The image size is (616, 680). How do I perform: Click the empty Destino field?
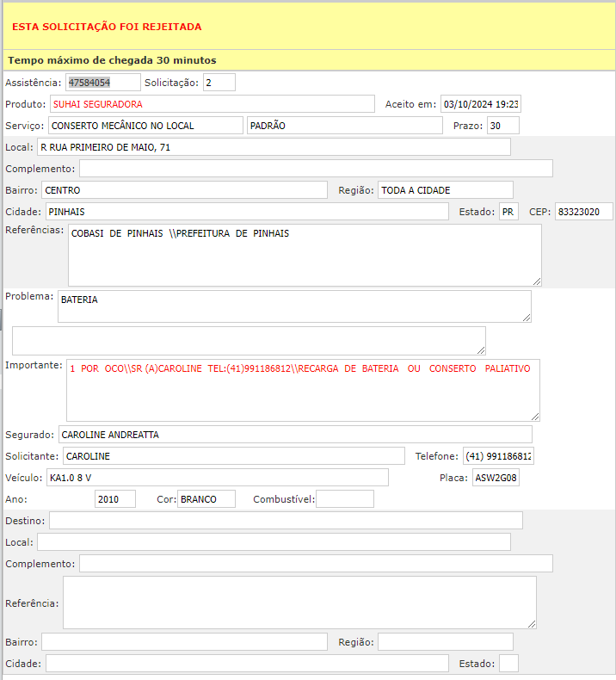(286, 521)
